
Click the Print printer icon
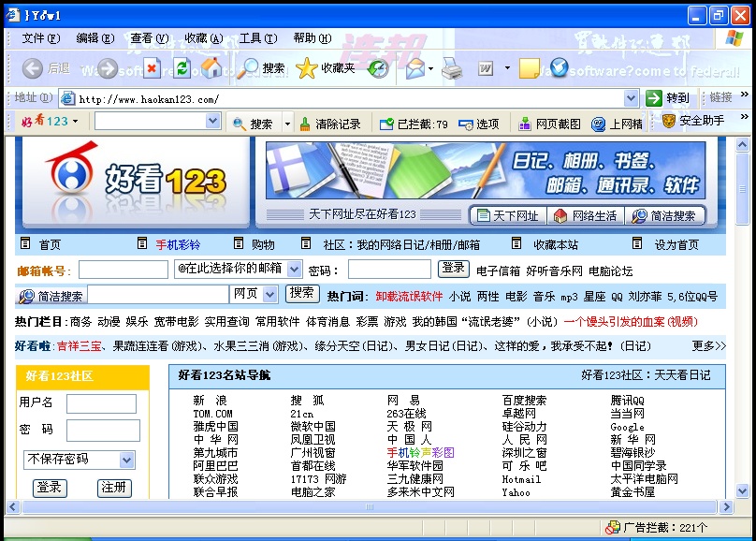tap(452, 69)
